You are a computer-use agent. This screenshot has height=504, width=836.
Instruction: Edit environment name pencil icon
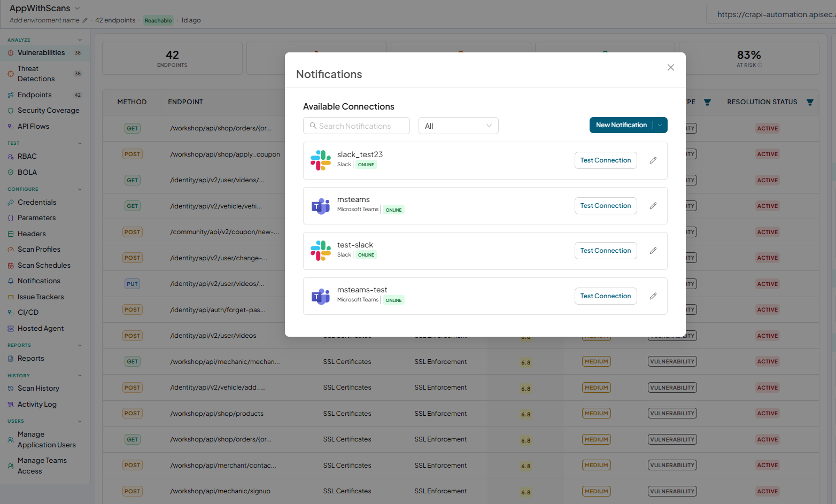(85, 20)
